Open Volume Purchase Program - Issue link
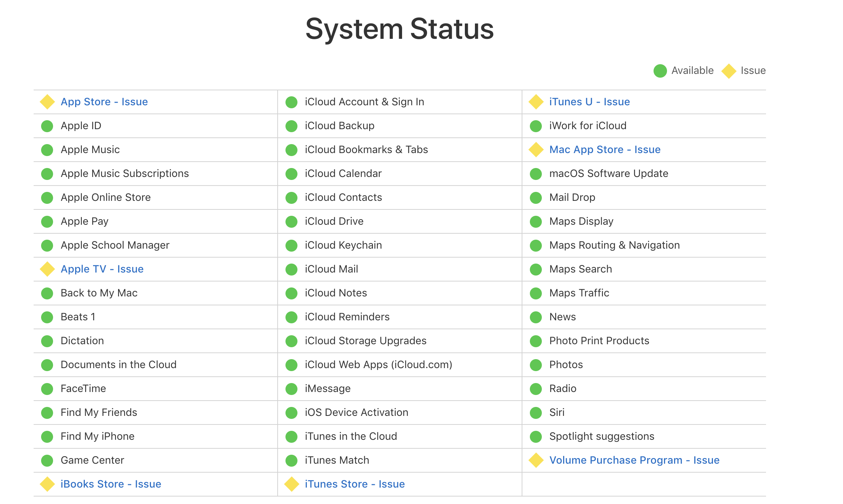Viewport: 843px width, 504px height. 634,460
